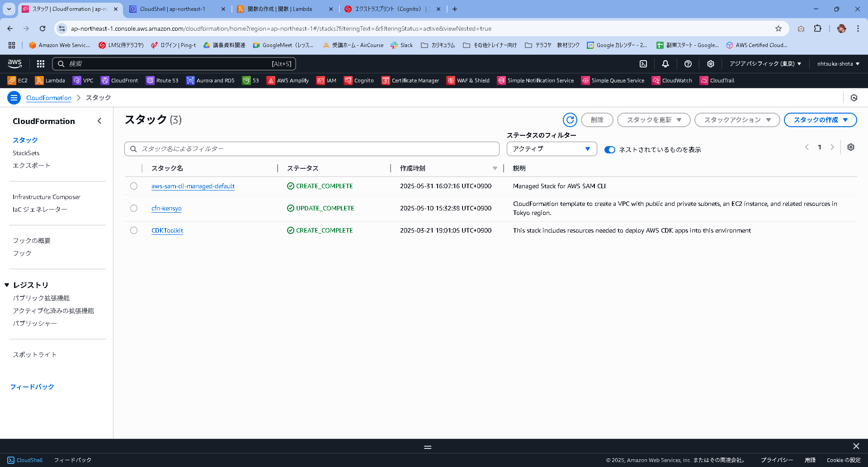Open CloudTrail service shortcut
This screenshot has height=467, width=868.
pos(717,81)
